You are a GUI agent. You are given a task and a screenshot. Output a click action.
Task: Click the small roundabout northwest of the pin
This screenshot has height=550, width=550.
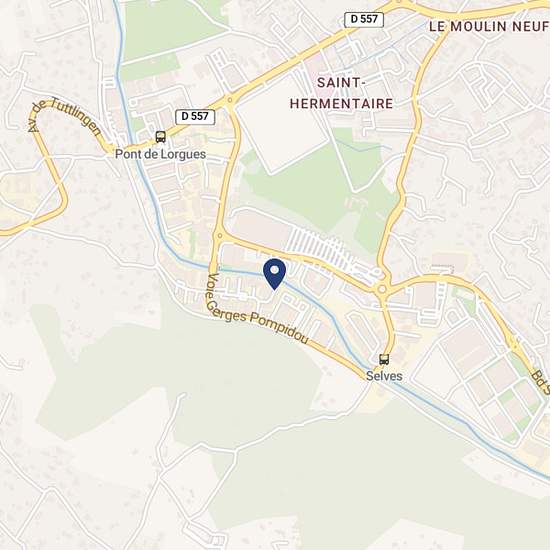click(x=219, y=236)
